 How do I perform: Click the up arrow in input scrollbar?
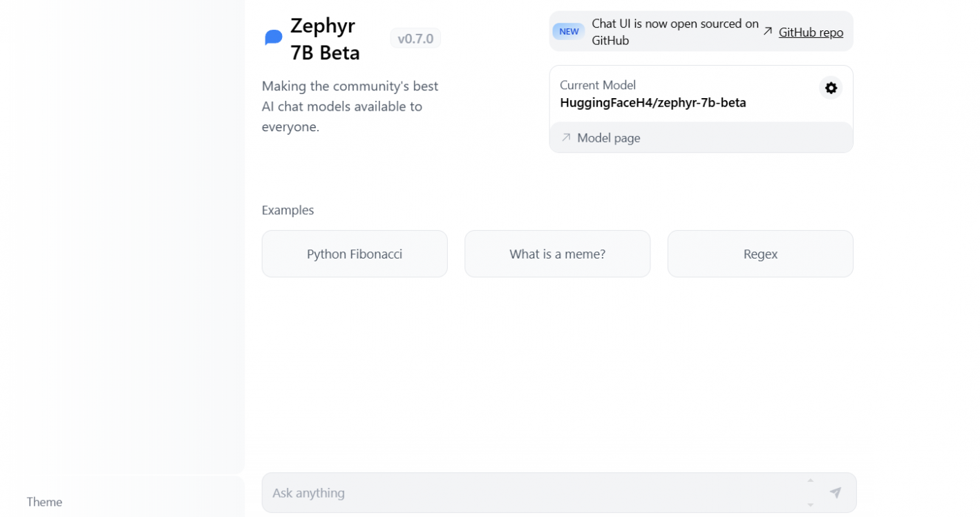[811, 481]
